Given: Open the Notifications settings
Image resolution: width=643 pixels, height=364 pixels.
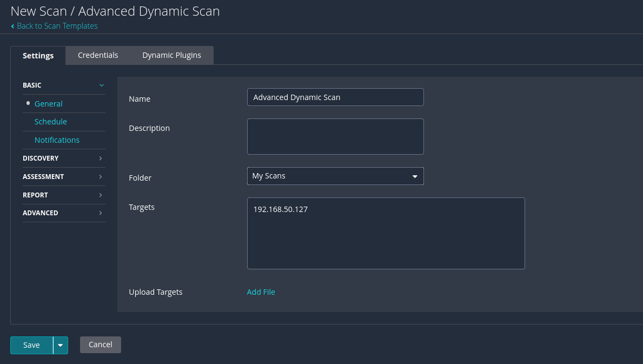Looking at the screenshot, I should point(57,140).
